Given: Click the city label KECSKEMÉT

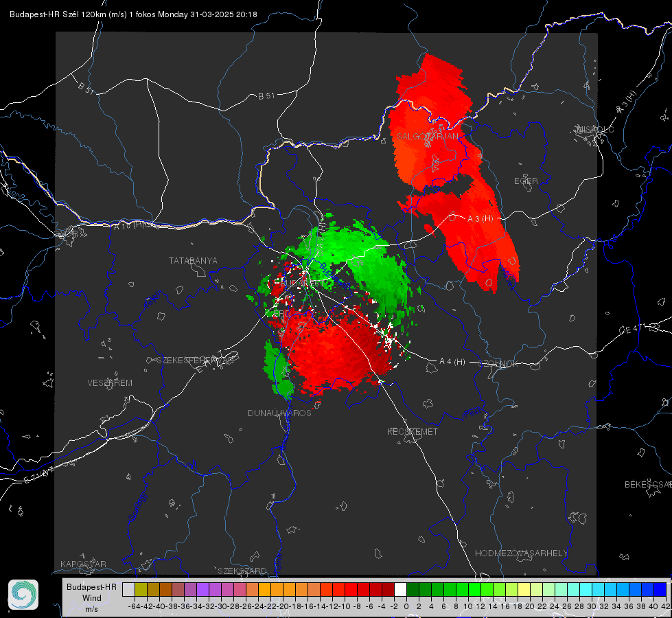Looking at the screenshot, I should coord(413,431).
